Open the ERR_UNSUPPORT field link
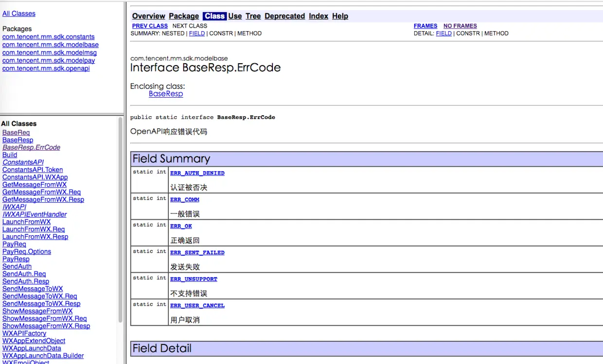This screenshot has height=364, width=603. point(194,279)
